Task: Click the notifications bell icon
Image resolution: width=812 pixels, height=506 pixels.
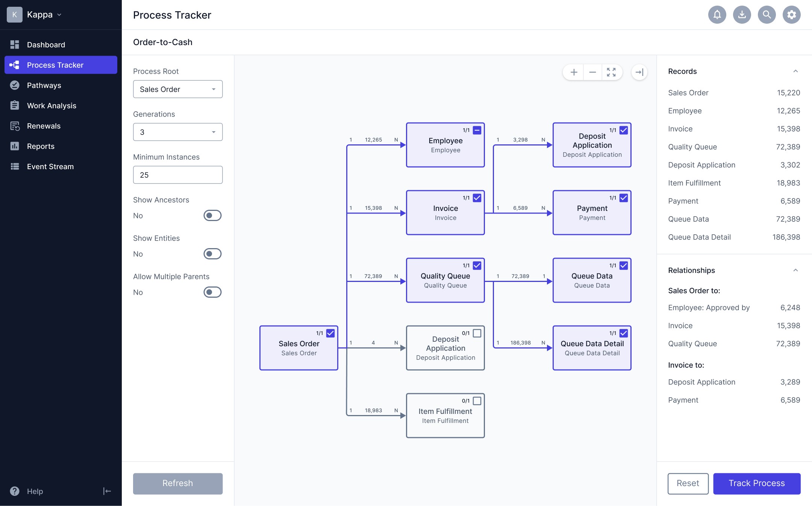Action: click(717, 15)
